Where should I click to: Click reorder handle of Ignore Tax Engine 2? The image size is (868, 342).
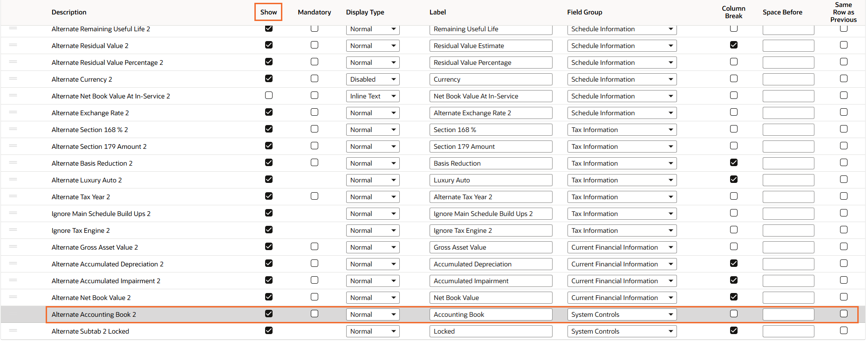click(13, 230)
